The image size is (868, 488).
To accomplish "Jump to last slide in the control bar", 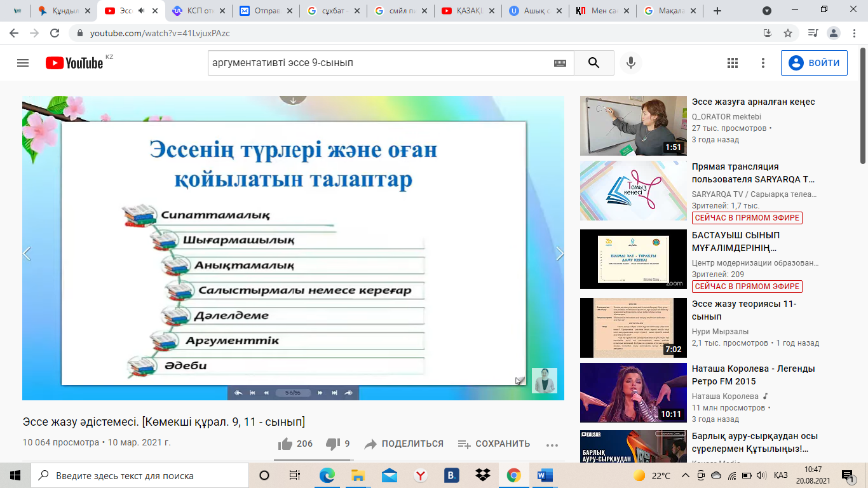I will click(334, 393).
